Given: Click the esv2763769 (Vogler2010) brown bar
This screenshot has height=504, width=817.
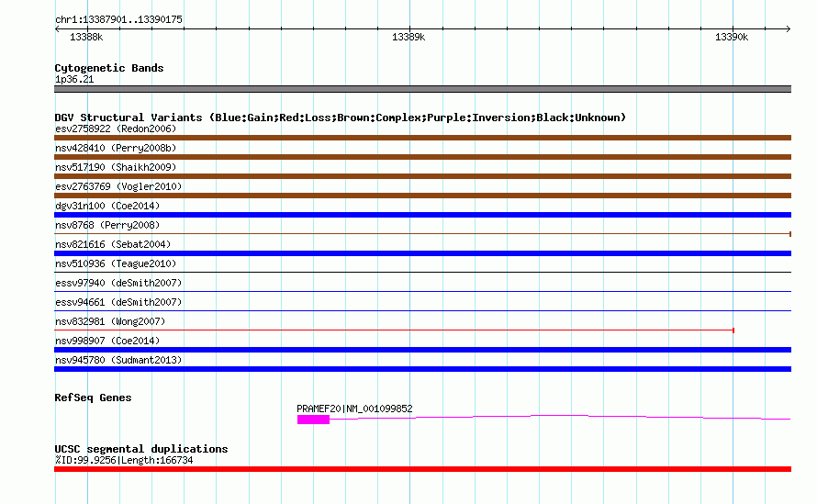Looking at the screenshot, I should click(422, 196).
